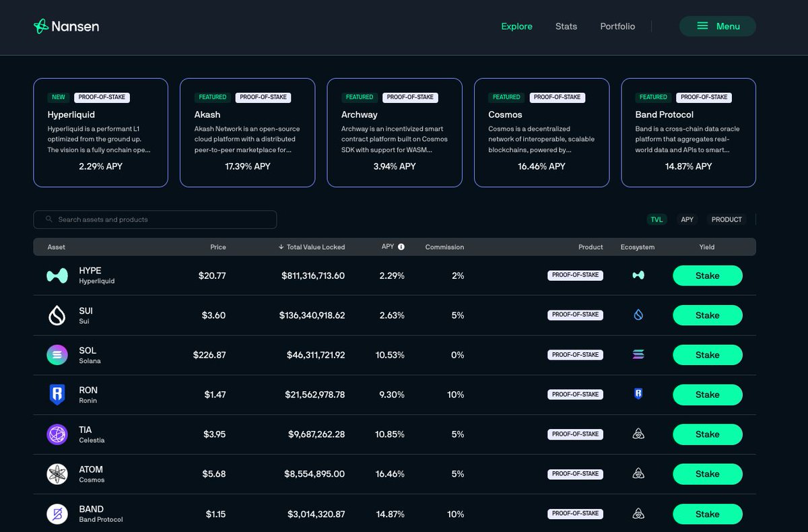Stake ATOM with the Stake button

[x=708, y=474]
